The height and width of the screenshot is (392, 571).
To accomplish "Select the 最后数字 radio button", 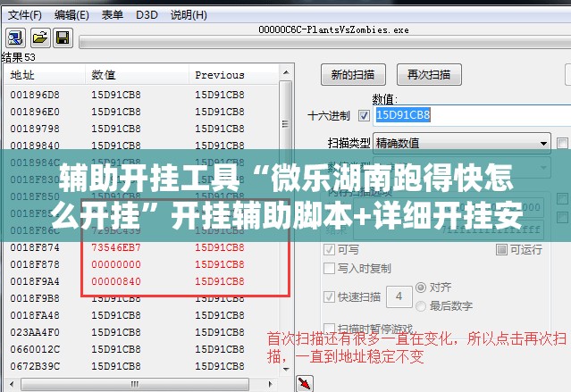I will click(421, 305).
